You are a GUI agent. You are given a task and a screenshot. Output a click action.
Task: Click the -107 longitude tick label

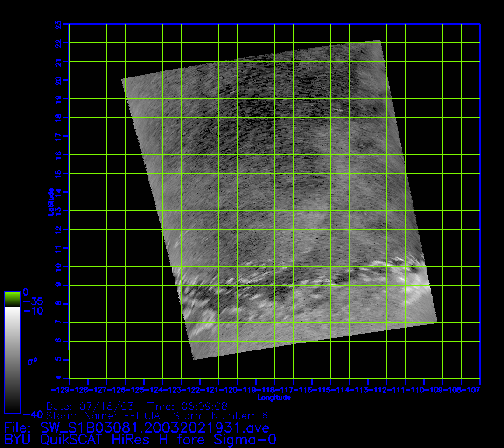click(471, 389)
